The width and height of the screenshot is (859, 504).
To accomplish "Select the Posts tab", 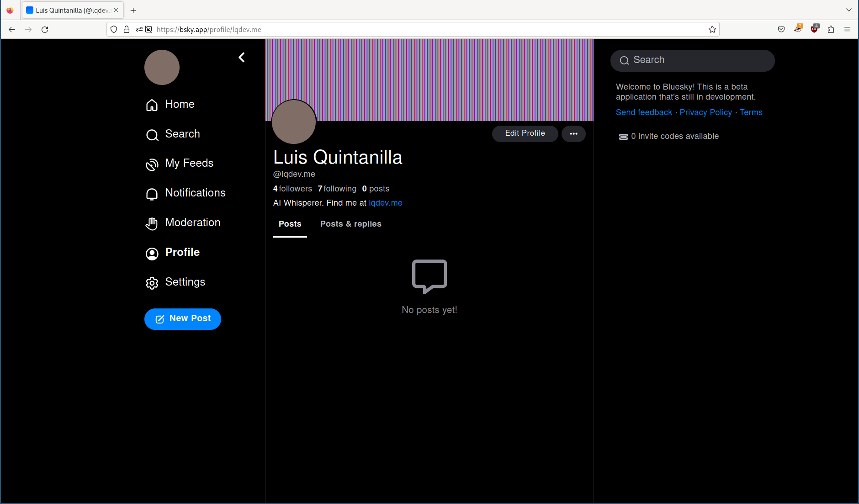I will pos(290,224).
